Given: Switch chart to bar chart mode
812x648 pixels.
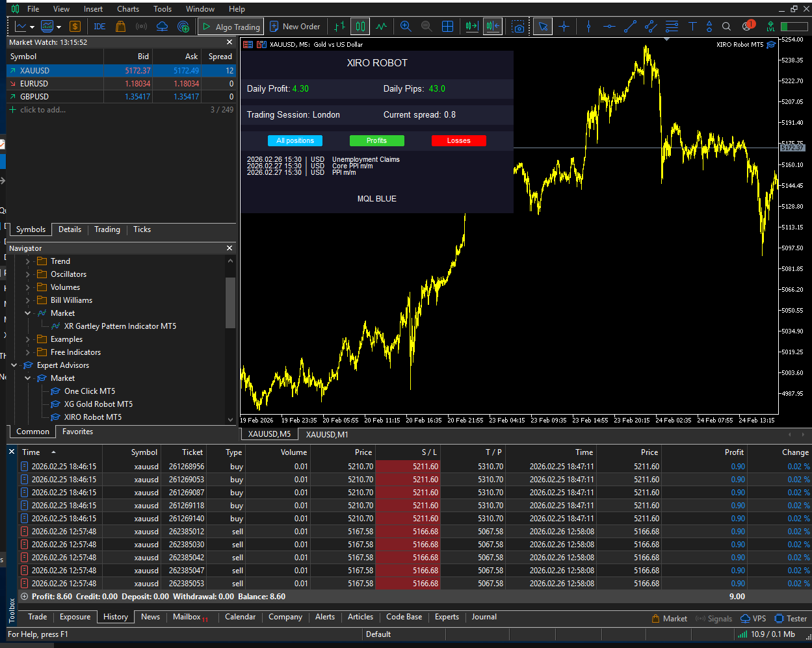Looking at the screenshot, I should click(x=339, y=27).
